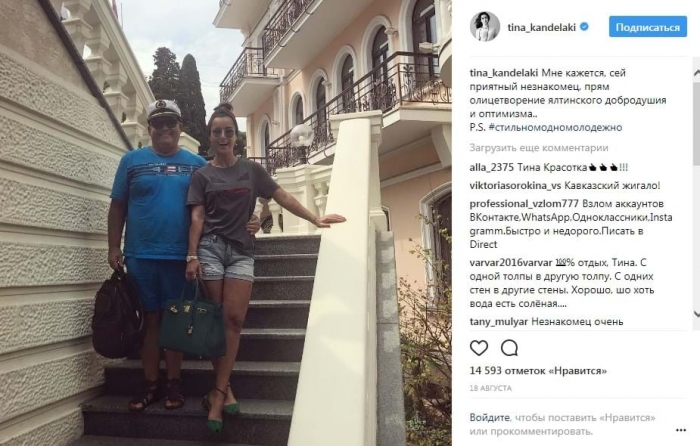Image resolution: width=700 pixels, height=446 pixels.
Task: Open professional_vzlom777 commenter profile
Action: [x=524, y=204]
